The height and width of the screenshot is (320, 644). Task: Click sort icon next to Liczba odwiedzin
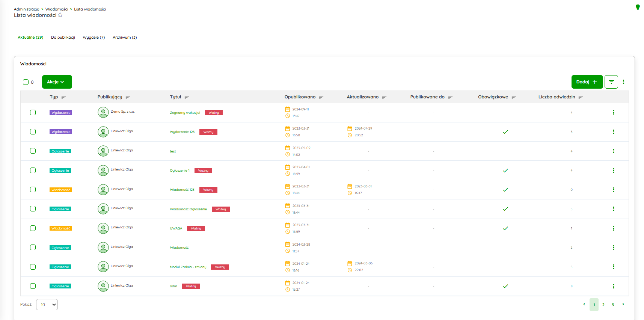point(581,97)
